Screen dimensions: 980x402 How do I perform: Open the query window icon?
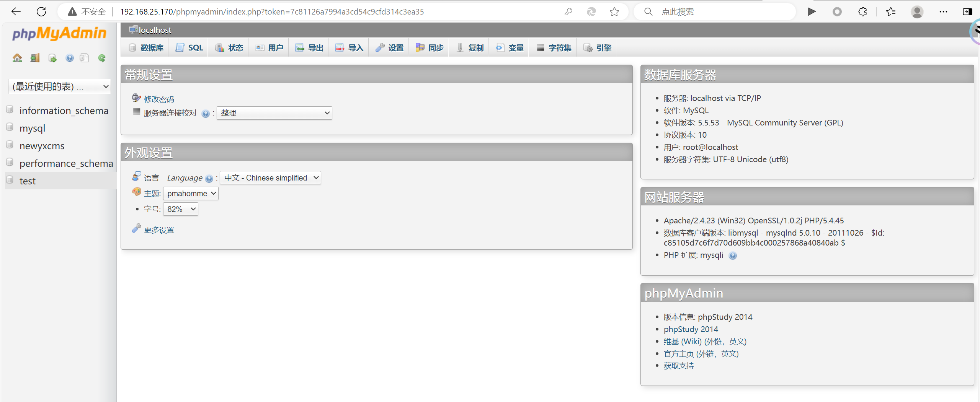point(52,58)
